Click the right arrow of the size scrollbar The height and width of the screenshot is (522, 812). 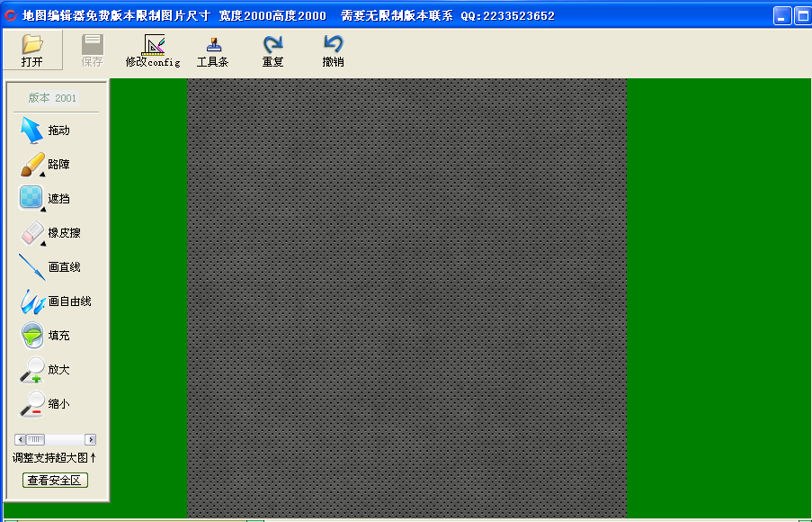click(91, 439)
